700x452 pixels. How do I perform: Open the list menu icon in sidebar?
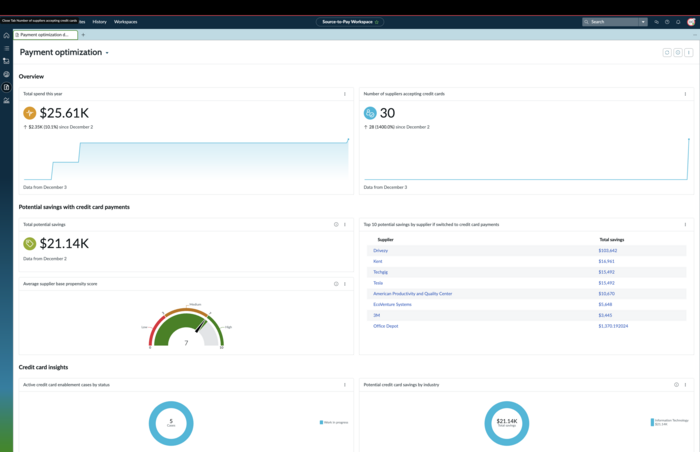[6, 48]
